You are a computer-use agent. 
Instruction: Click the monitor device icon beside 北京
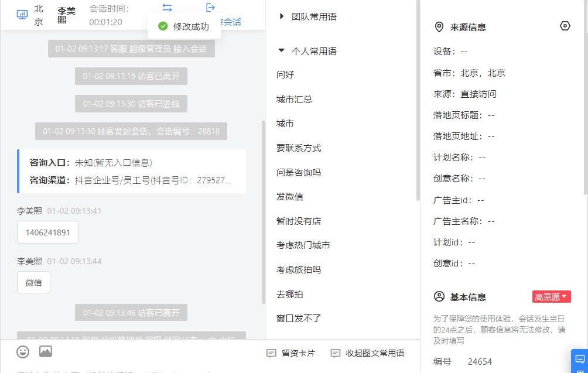pos(22,15)
